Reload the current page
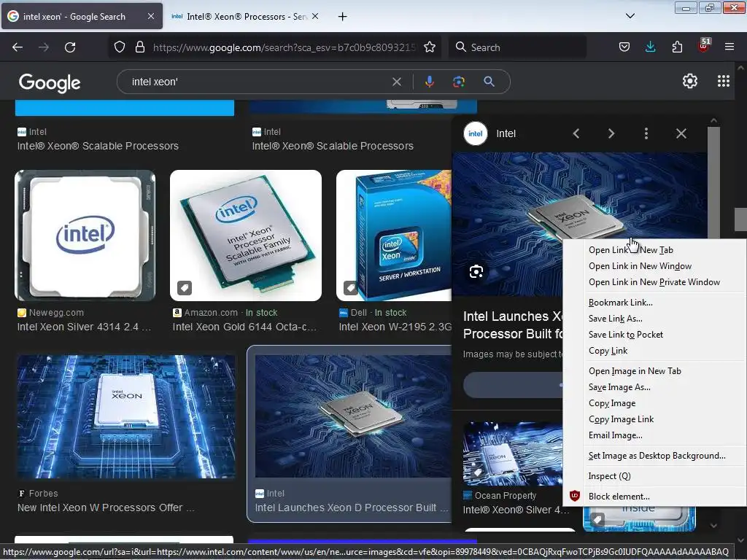The image size is (747, 560). (x=70, y=47)
